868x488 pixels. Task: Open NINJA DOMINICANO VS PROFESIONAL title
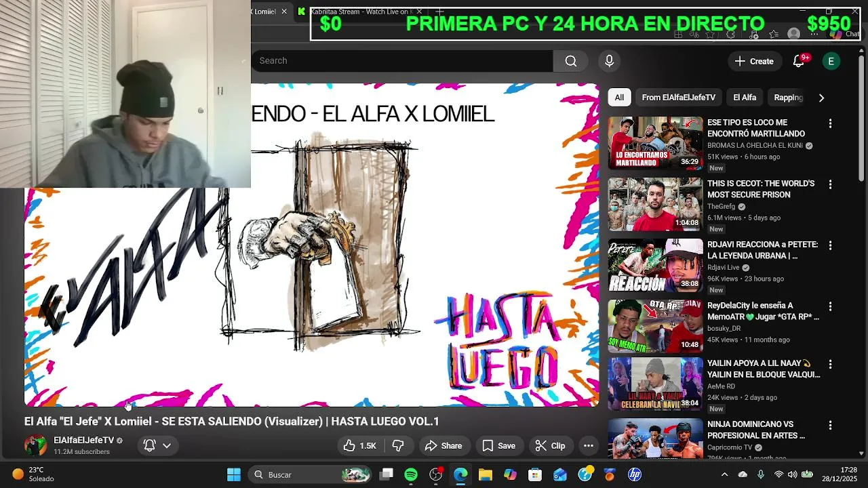[x=756, y=430]
